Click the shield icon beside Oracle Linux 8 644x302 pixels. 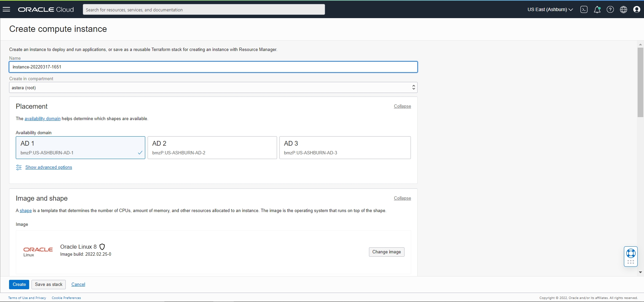pos(102,247)
